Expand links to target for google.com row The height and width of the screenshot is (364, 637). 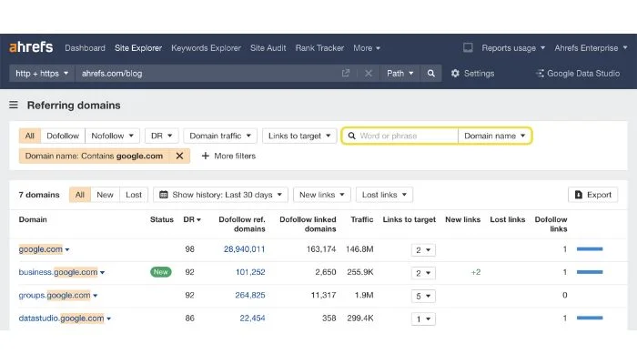(423, 250)
